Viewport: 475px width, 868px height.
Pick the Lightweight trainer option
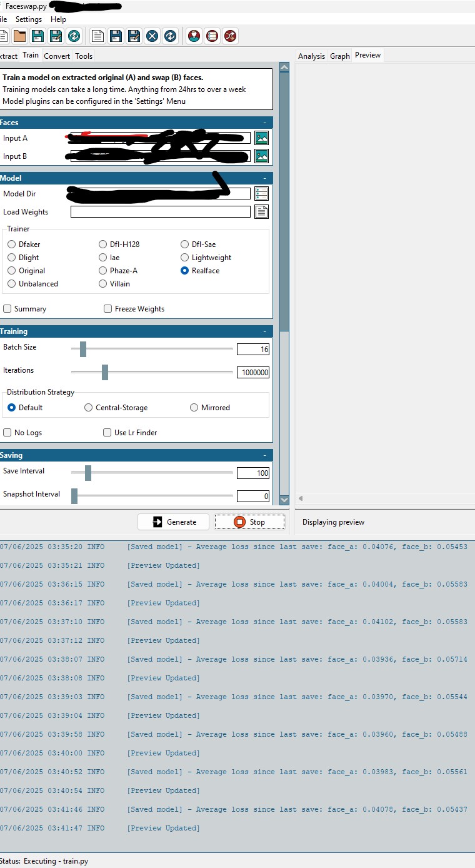point(206,258)
